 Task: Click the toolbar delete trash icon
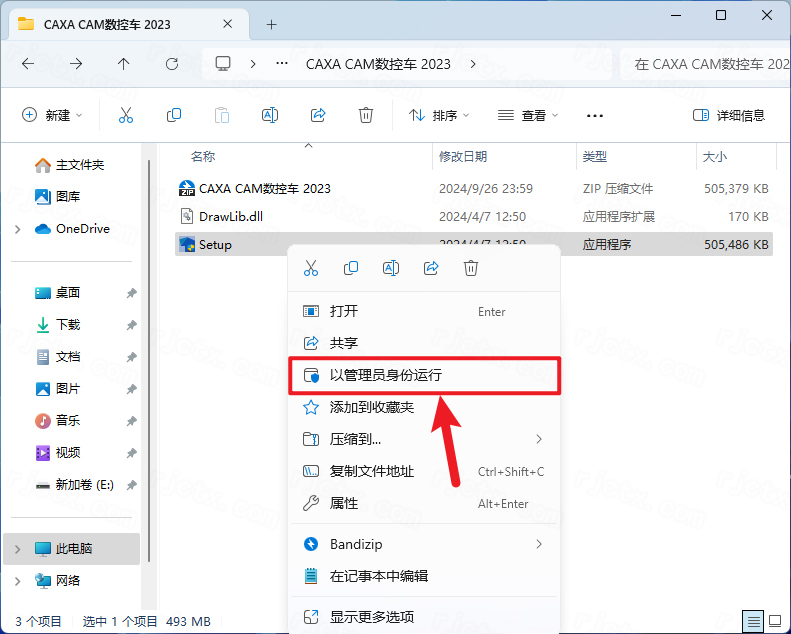pos(366,115)
